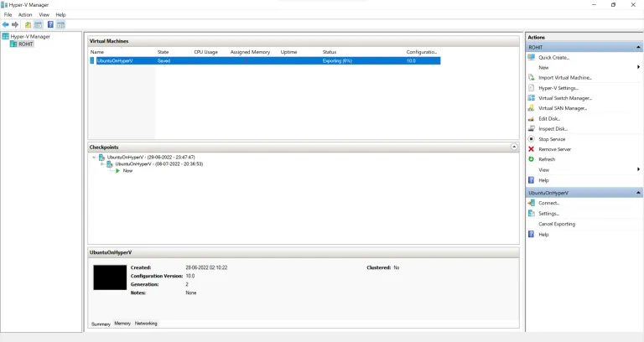Image resolution: width=644 pixels, height=342 pixels.
Task: Click the Exporting (6%) status cell
Action: point(337,60)
